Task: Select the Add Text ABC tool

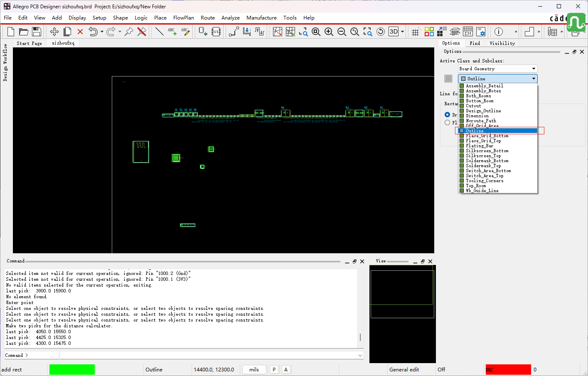Action: pos(172,32)
